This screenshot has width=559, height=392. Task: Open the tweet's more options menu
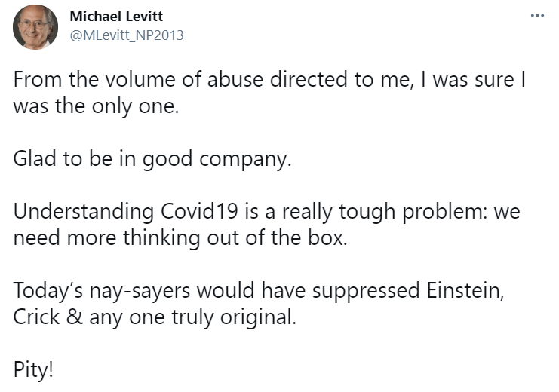point(536,16)
